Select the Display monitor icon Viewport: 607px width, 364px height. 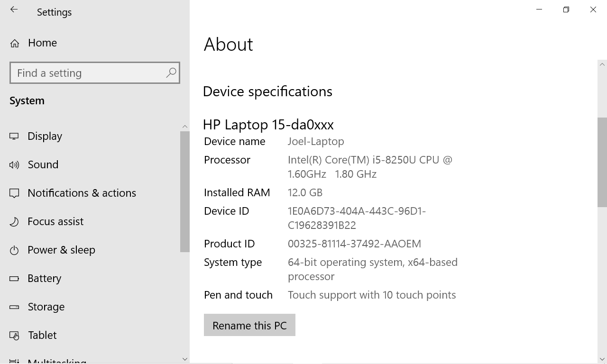coord(14,136)
